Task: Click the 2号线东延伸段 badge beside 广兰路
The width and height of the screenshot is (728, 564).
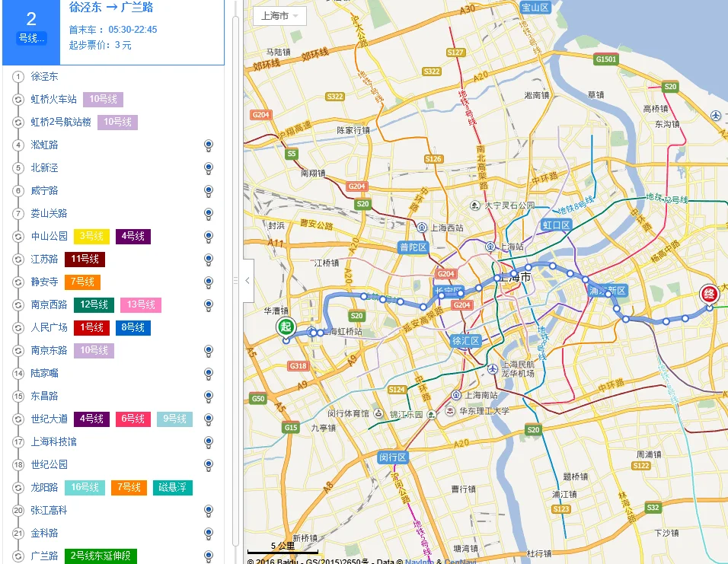Action: 101,556
